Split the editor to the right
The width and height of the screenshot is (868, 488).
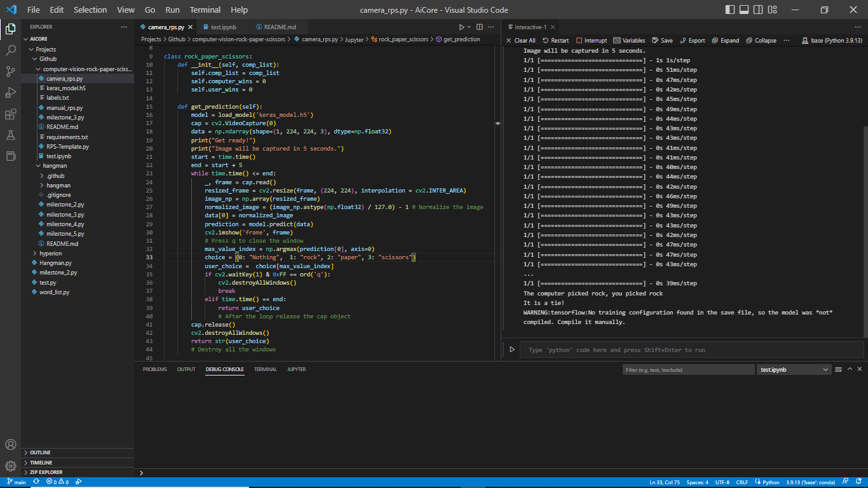click(x=480, y=27)
